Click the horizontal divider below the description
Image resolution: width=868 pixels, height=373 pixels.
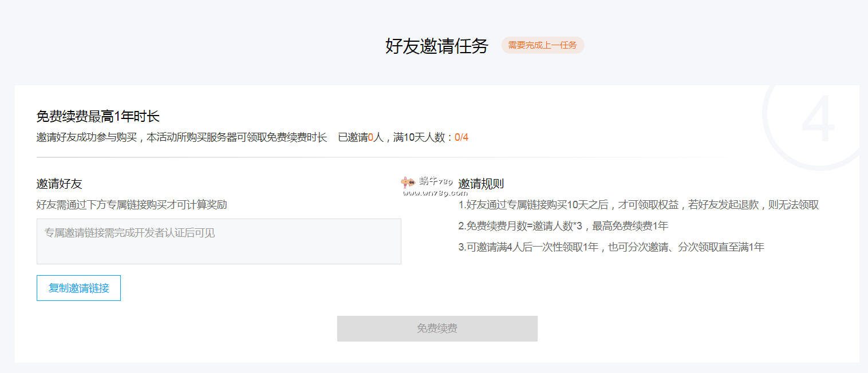344,157
